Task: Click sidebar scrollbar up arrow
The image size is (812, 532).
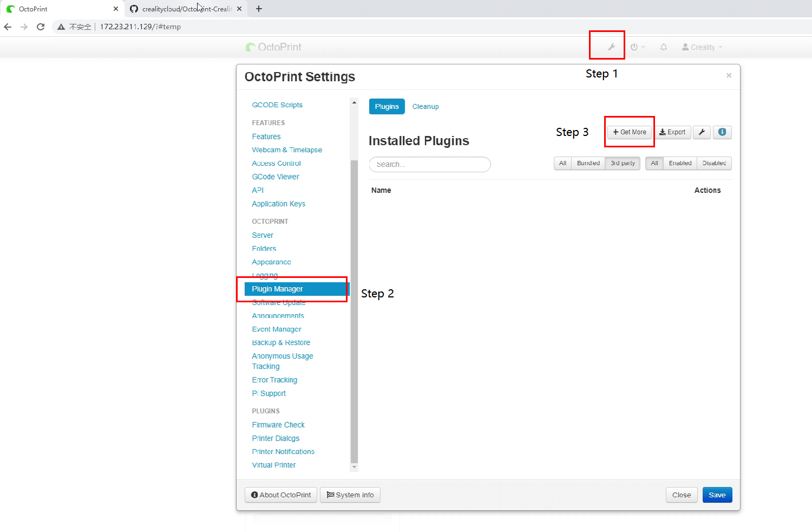Action: point(354,102)
